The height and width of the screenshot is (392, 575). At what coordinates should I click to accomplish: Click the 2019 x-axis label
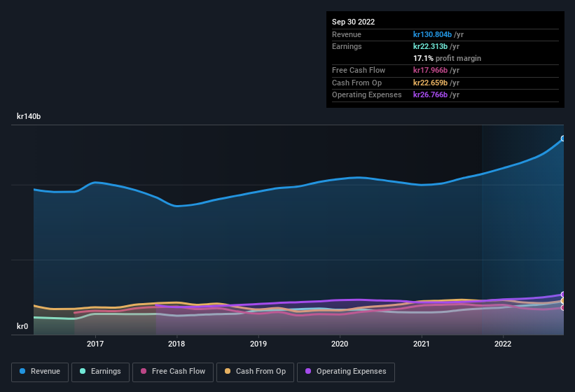coord(258,344)
